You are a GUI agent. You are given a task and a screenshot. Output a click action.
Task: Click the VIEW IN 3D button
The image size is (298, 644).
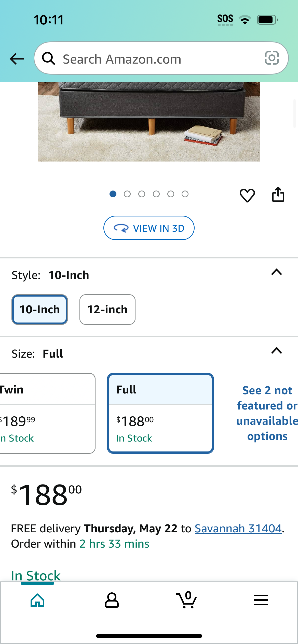(149, 228)
